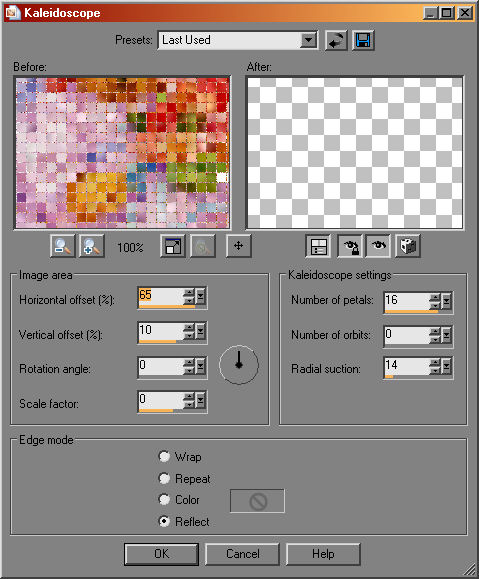The image size is (479, 579).
Task: Click the randomize parameters dice icon
Action: [408, 246]
